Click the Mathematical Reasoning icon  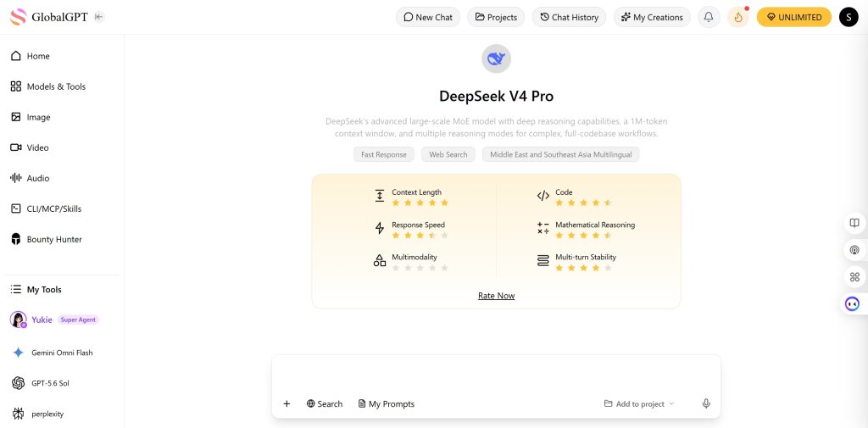click(x=543, y=228)
